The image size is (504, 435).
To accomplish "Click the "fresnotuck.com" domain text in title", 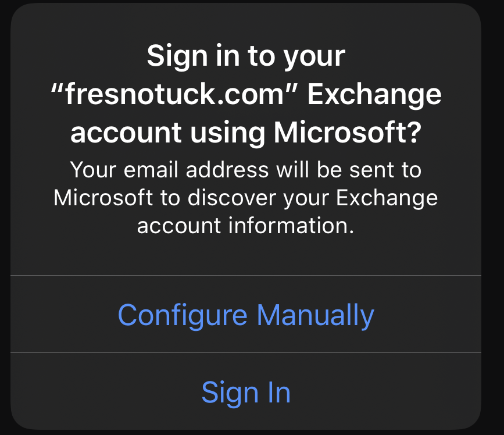I will point(174,95).
